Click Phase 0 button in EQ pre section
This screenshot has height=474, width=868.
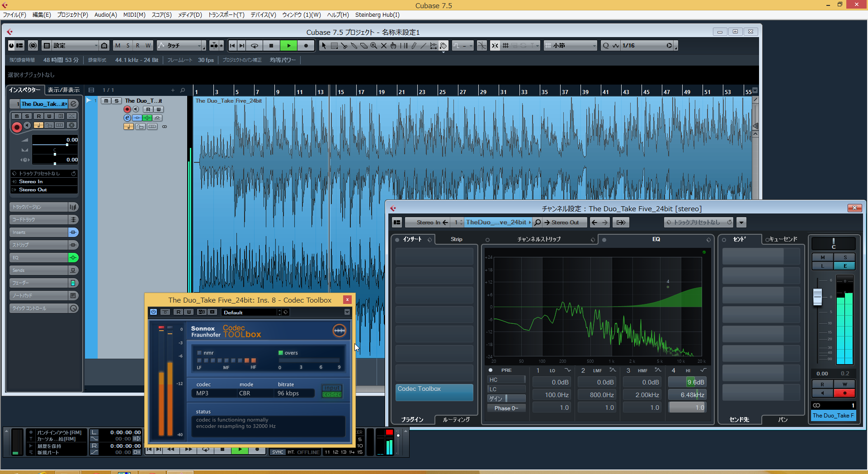(x=506, y=408)
